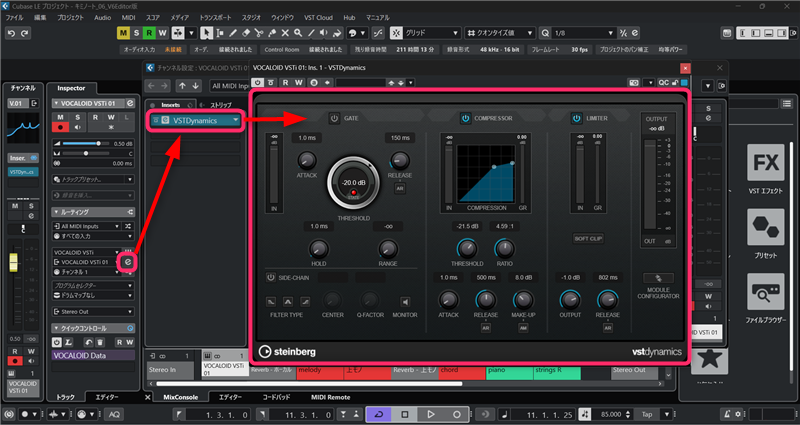Open the Stereo Out output routing dropdown
Viewport: 800px width, 425px height.
[93, 312]
